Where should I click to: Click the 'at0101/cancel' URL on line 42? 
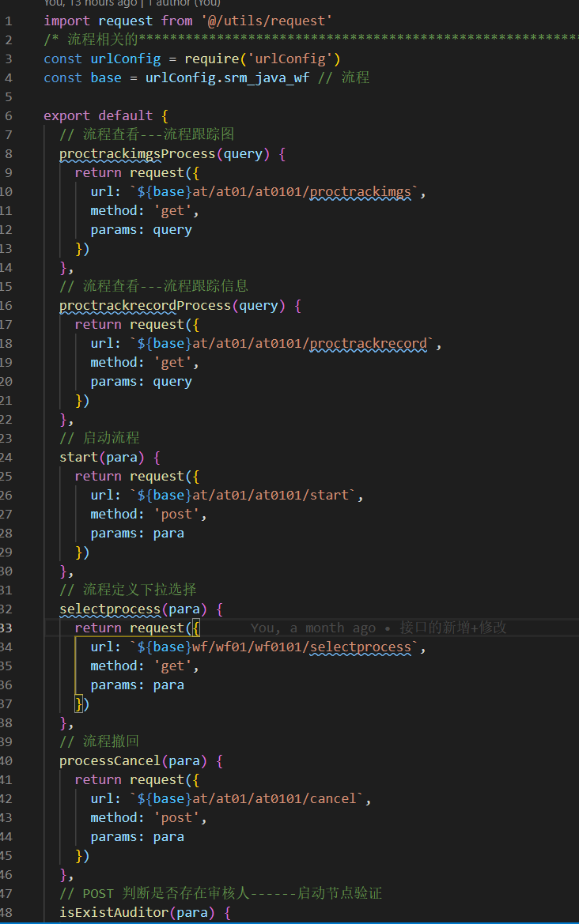point(305,798)
